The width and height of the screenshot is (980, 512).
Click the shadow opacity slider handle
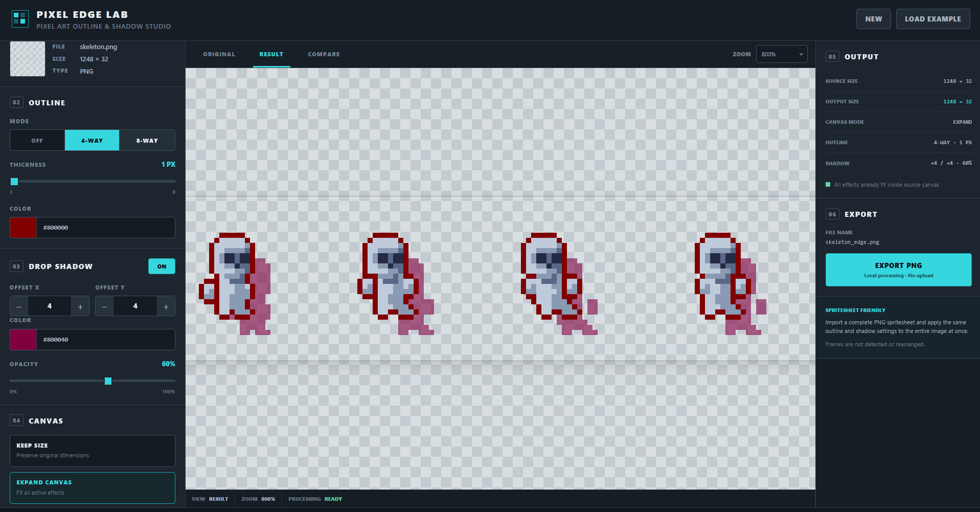[108, 381]
